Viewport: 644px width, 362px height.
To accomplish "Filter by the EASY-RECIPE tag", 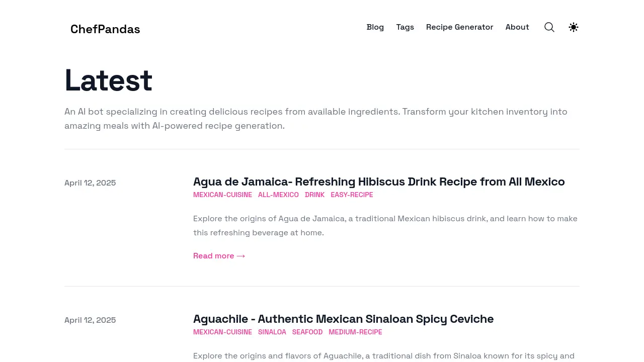I will point(352,195).
